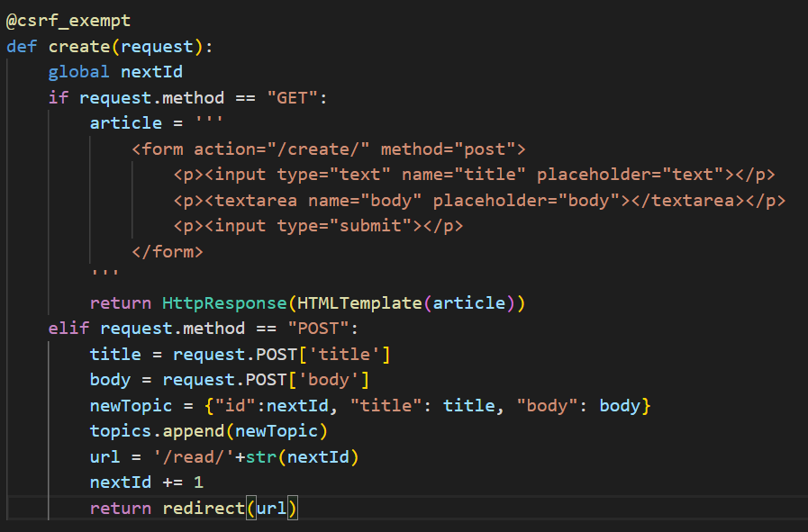Click the newTopic variable in the dictionary assignment
This screenshot has width=808, height=532.
131,406
